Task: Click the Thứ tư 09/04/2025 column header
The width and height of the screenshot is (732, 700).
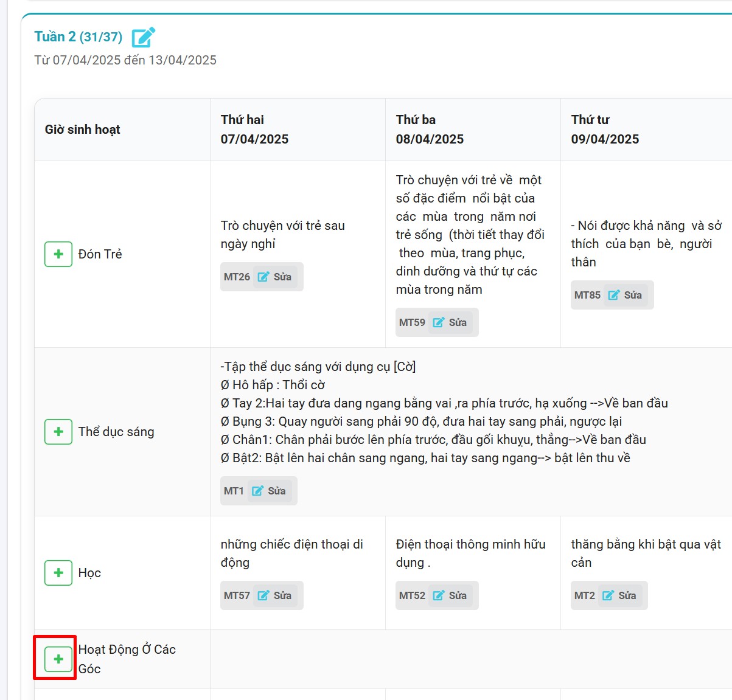Action: coord(605,130)
